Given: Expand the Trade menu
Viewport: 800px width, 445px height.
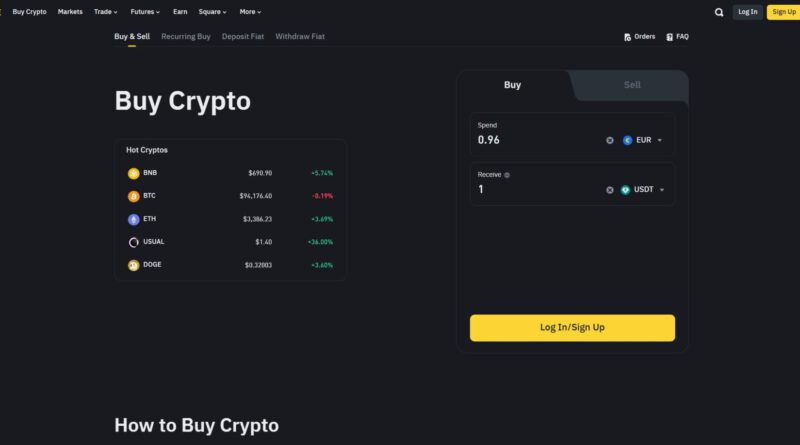Looking at the screenshot, I should tap(105, 12).
